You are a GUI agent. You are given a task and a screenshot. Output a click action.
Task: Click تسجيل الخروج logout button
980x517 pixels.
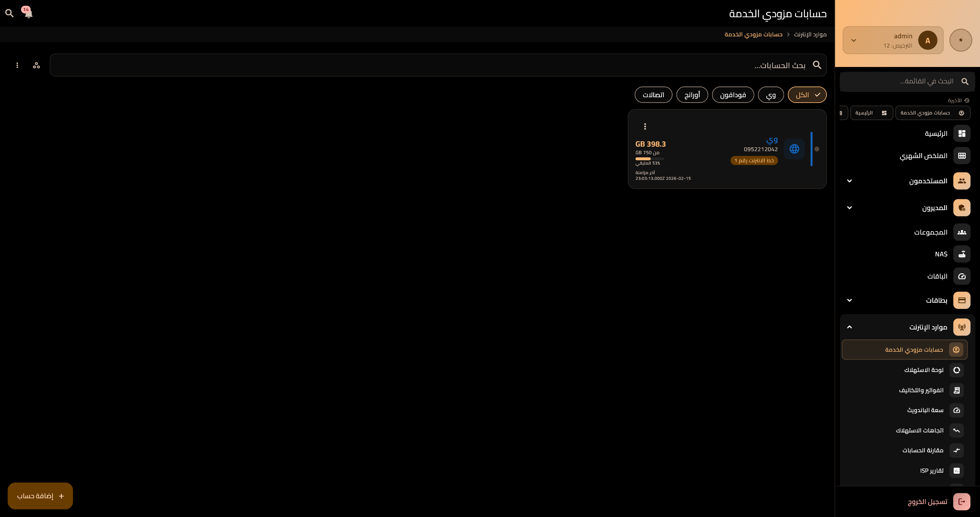[927, 502]
